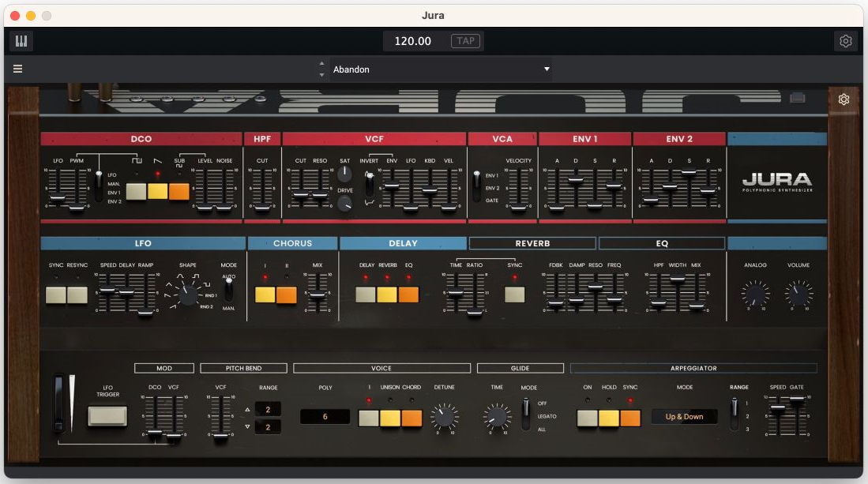The image size is (868, 484).
Task: Click the TAP tempo button
Action: [x=465, y=41]
